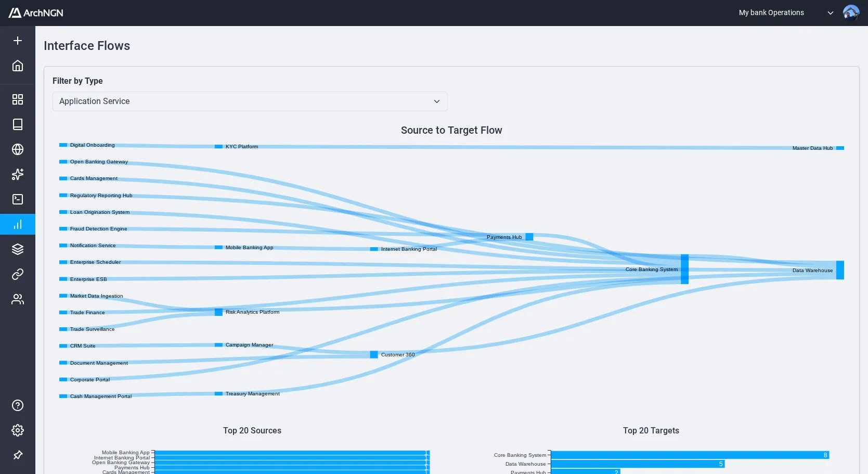The width and height of the screenshot is (868, 474).
Task: Pin the sidebar using the pin icon
Action: (18, 455)
